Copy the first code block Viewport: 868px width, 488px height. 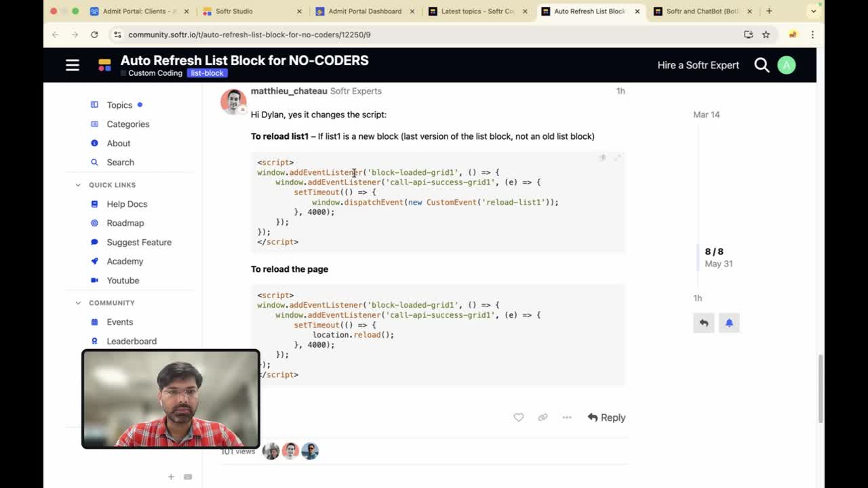tap(602, 158)
